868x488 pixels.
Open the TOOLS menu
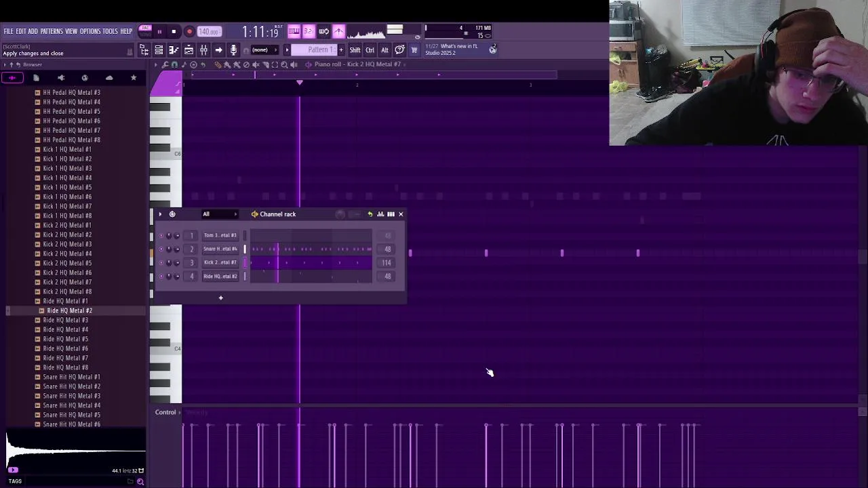[110, 31]
